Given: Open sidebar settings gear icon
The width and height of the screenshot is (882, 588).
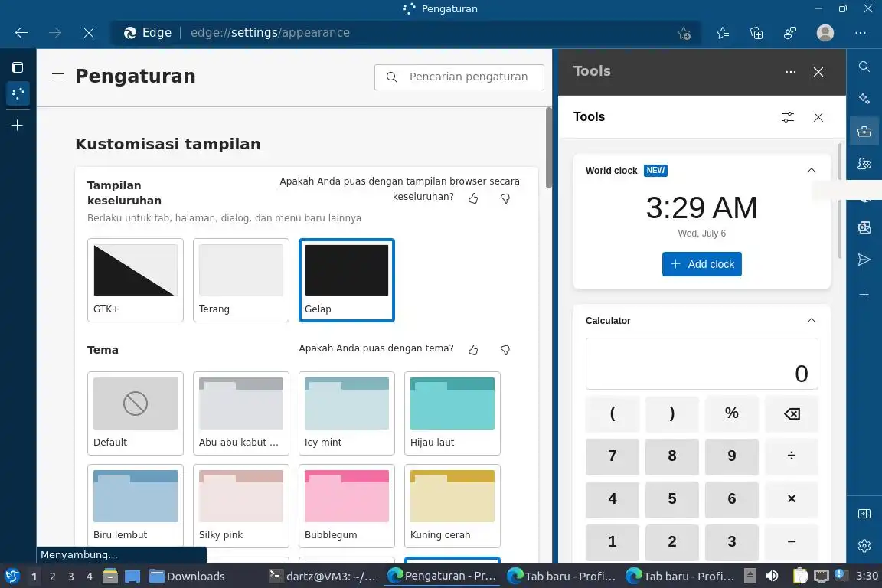Looking at the screenshot, I should tap(864, 546).
